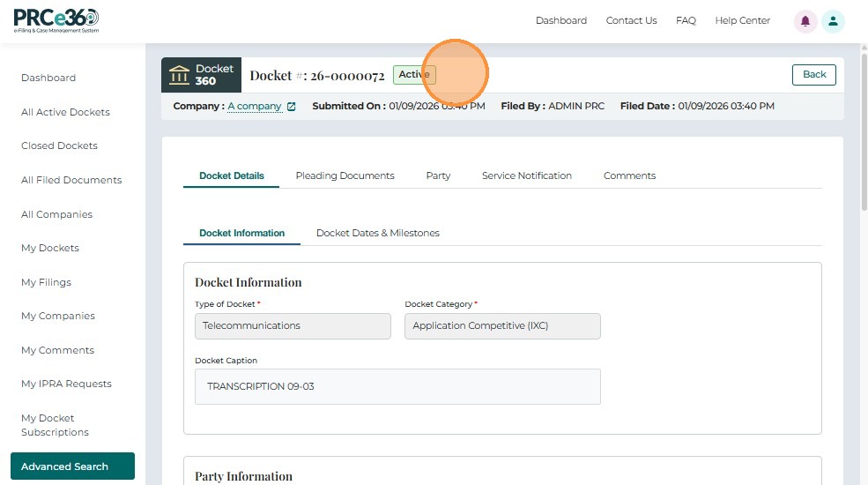The height and width of the screenshot is (485, 868).
Task: Click the Docket Caption input field
Action: coord(397,386)
